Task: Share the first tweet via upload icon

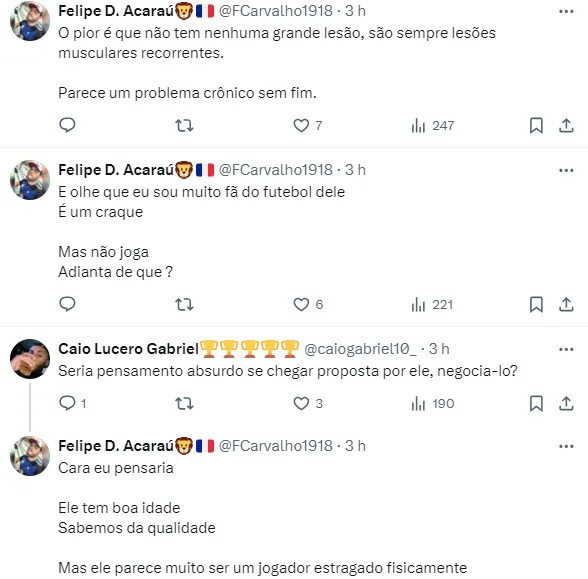Action: coord(566,125)
